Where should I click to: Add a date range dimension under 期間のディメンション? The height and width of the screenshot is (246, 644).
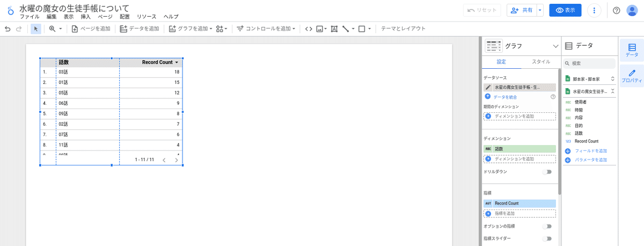[519, 116]
